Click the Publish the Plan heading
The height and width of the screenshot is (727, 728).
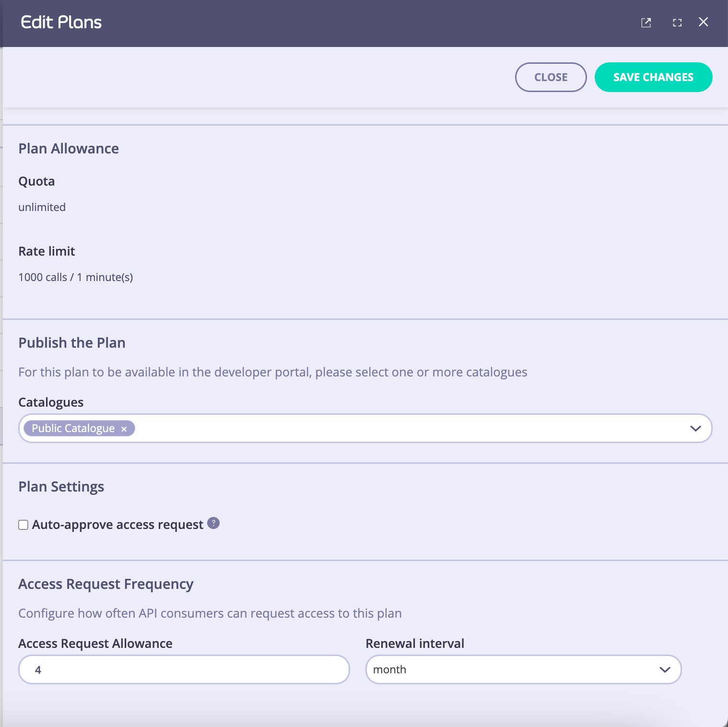click(x=72, y=342)
